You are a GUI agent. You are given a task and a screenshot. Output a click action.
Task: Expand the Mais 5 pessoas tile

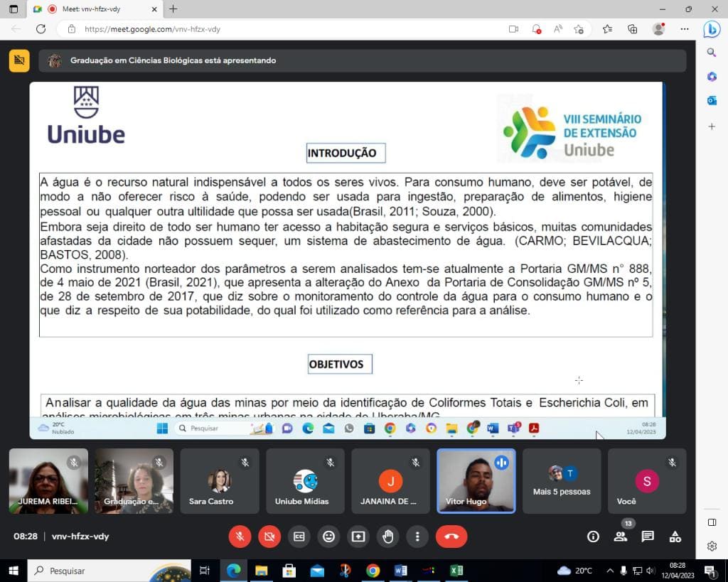(x=562, y=481)
